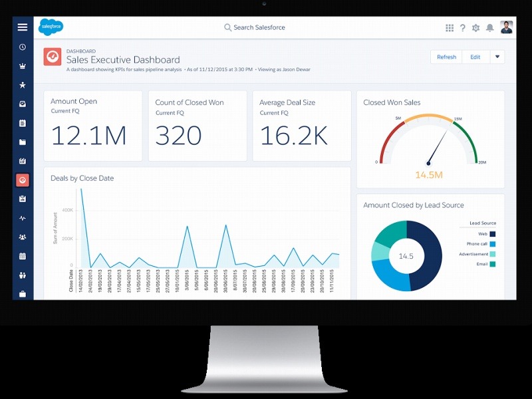Image resolution: width=532 pixels, height=399 pixels.
Task: Open the app launcher grid icon
Action: 450,28
